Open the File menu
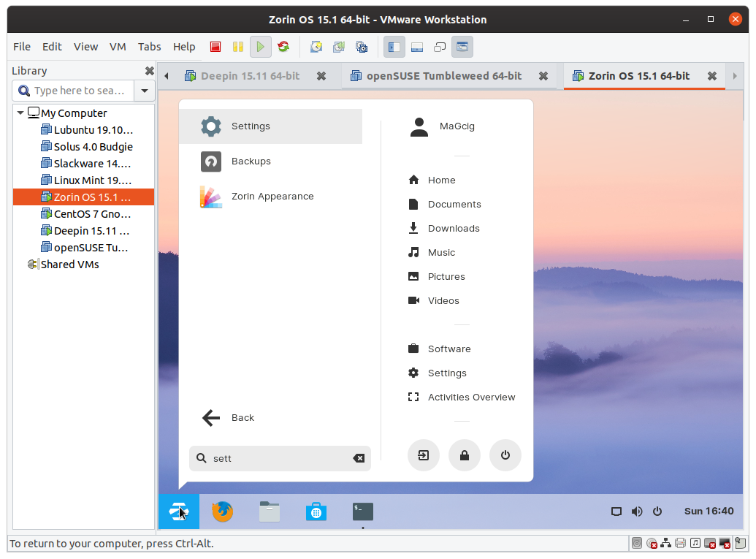756x559 pixels. coord(22,47)
